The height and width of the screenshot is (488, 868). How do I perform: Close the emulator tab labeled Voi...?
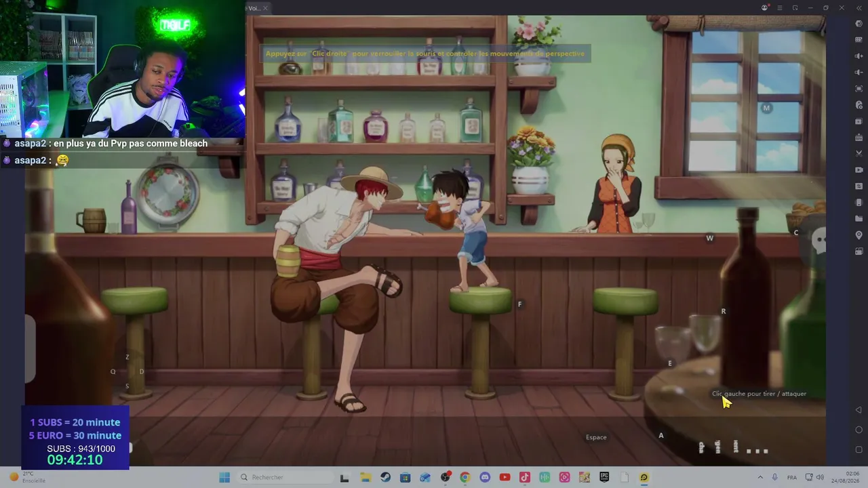265,8
